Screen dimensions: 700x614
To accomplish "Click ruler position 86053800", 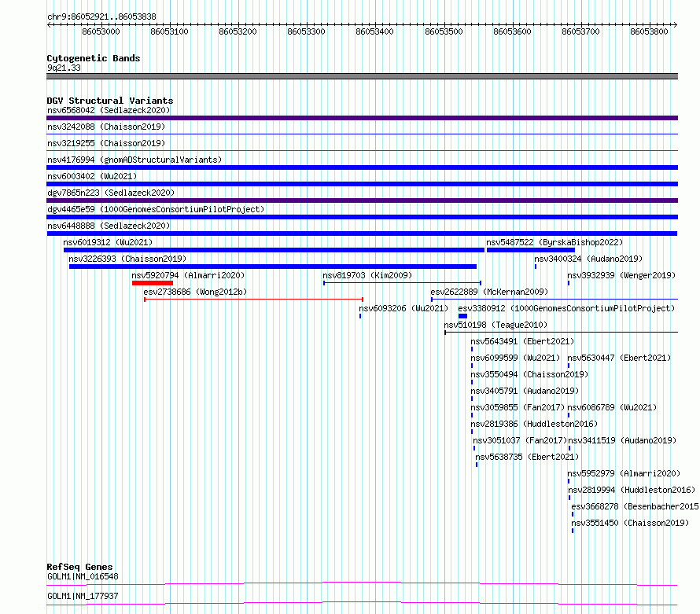I will click(649, 31).
